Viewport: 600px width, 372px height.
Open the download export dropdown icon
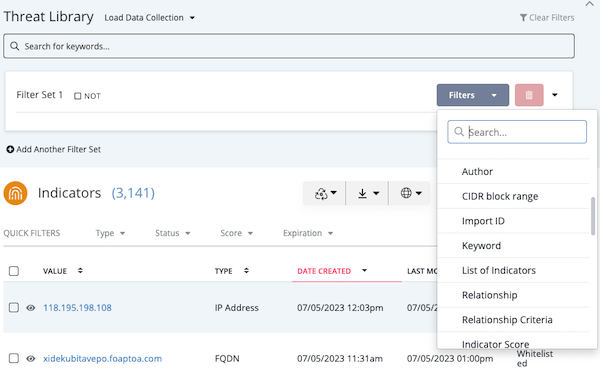tap(367, 193)
